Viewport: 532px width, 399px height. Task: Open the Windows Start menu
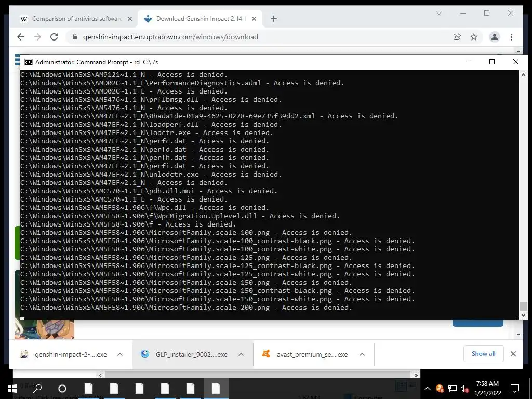12,389
